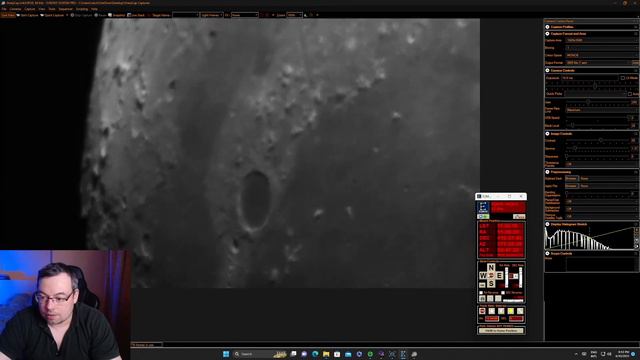Click the Start Capture toolbar button
The height and width of the screenshot is (360, 640).
click(x=27, y=15)
